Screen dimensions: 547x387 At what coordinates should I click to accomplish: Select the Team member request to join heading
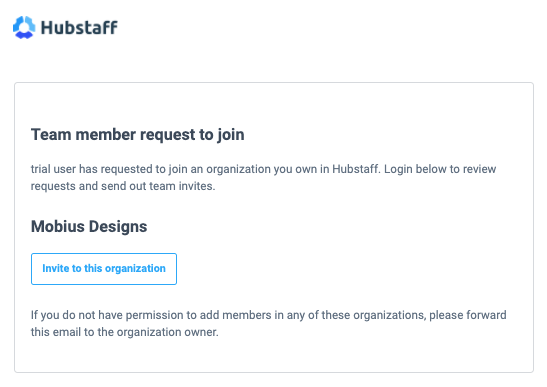137,135
